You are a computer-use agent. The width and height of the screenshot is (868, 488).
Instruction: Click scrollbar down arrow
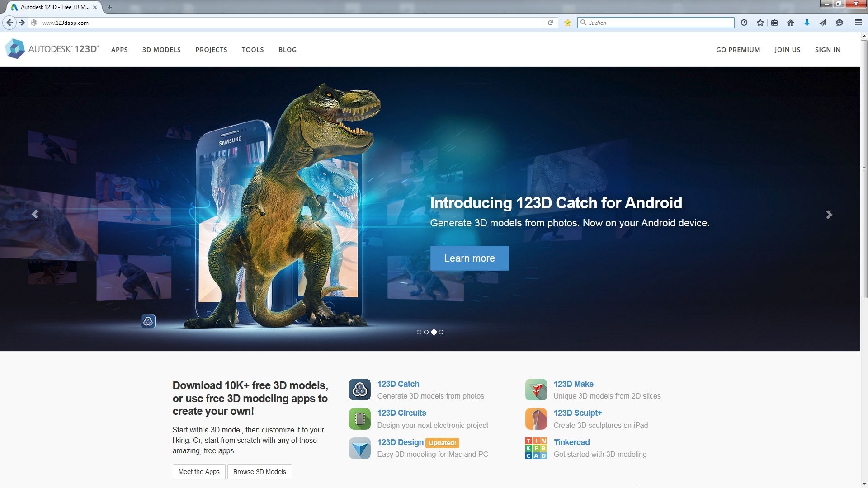(864, 485)
